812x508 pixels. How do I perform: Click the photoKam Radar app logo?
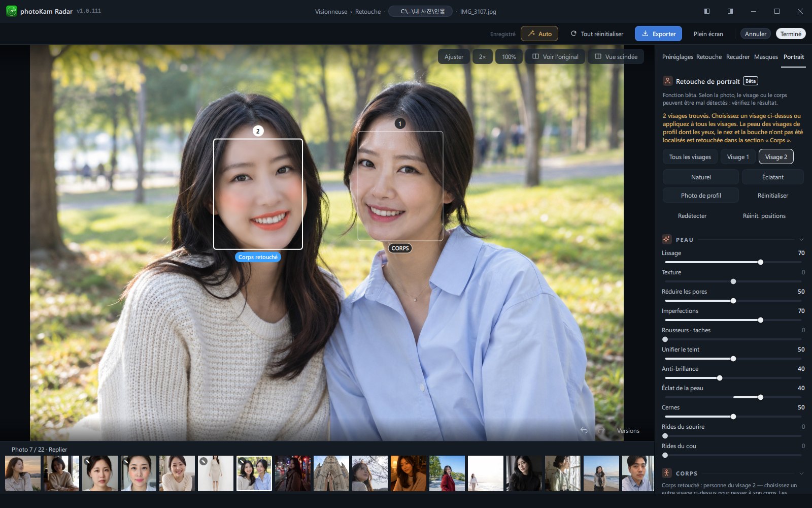[x=11, y=11]
